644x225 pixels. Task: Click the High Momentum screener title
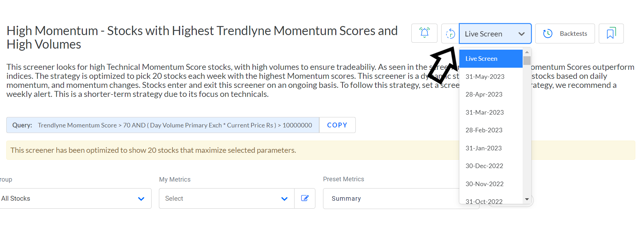202,37
